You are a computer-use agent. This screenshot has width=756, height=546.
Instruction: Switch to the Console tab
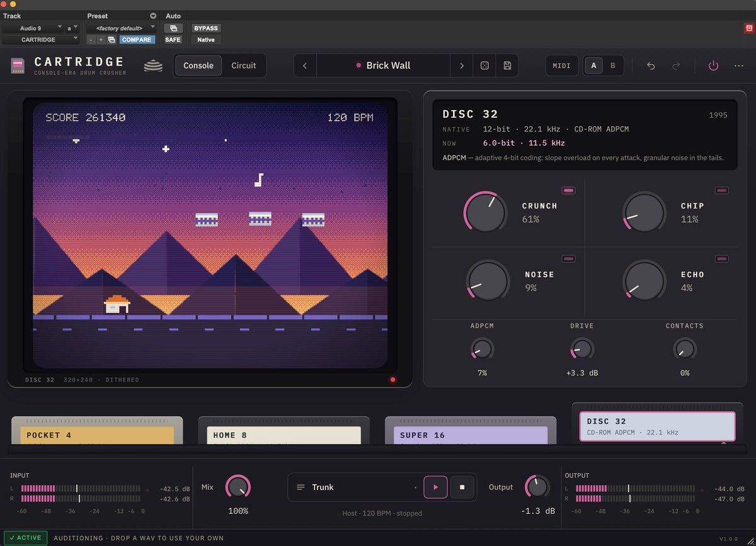click(x=198, y=65)
